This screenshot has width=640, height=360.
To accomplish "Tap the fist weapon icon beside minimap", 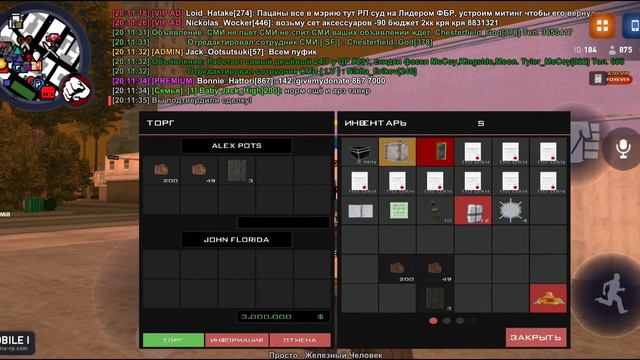I will tap(76, 91).
